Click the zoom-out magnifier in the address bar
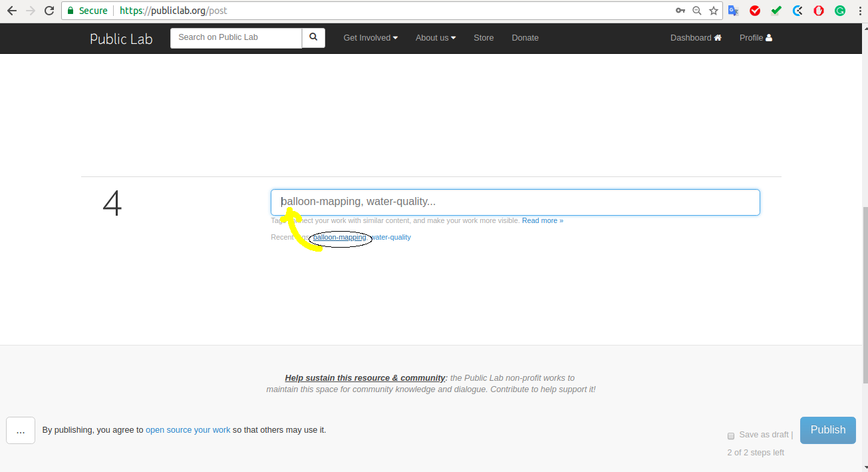Screen dimensions: 868x472 point(696,11)
